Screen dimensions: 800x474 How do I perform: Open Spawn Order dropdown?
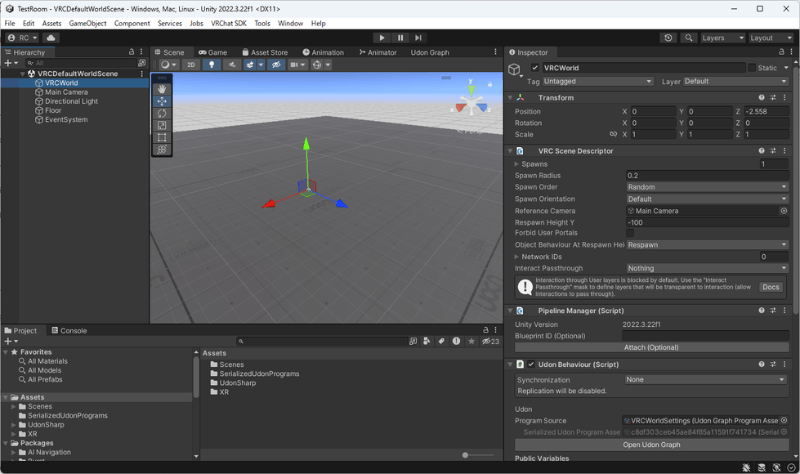(x=707, y=187)
